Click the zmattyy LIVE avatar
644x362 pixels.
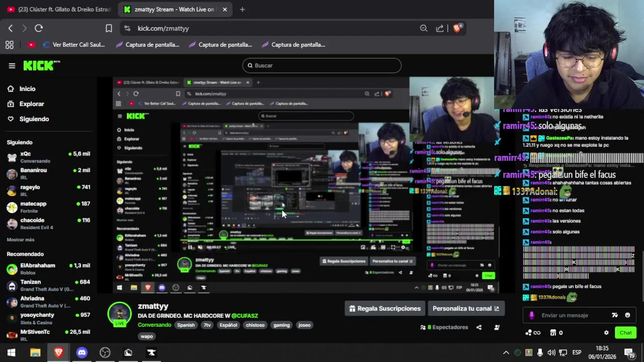coord(120,315)
